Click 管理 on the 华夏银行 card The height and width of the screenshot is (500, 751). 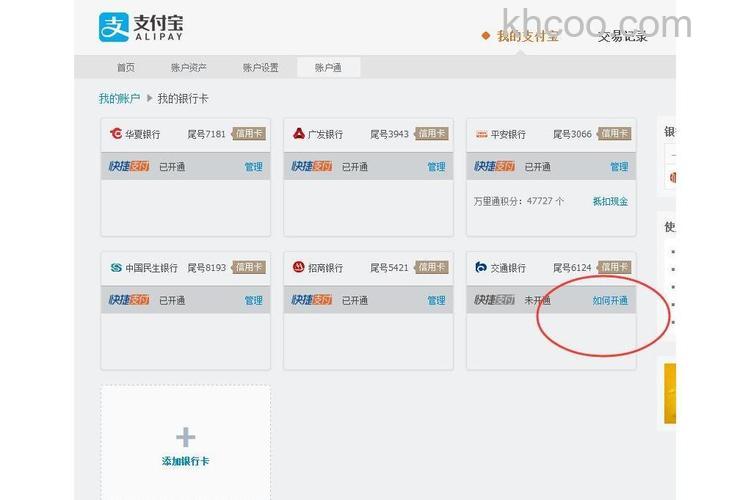[x=253, y=167]
